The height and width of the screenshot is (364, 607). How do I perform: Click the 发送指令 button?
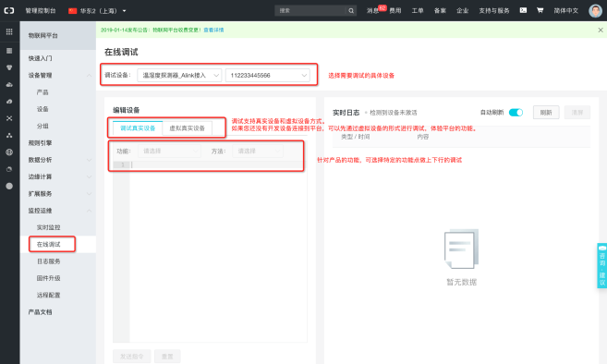131,357
